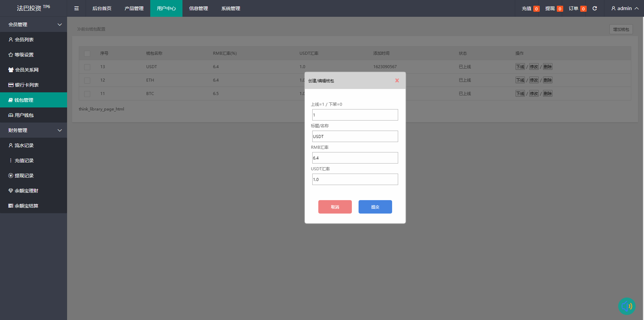This screenshot has width=644, height=320.
Task: Click the refresh icon in top bar
Action: pos(595,8)
